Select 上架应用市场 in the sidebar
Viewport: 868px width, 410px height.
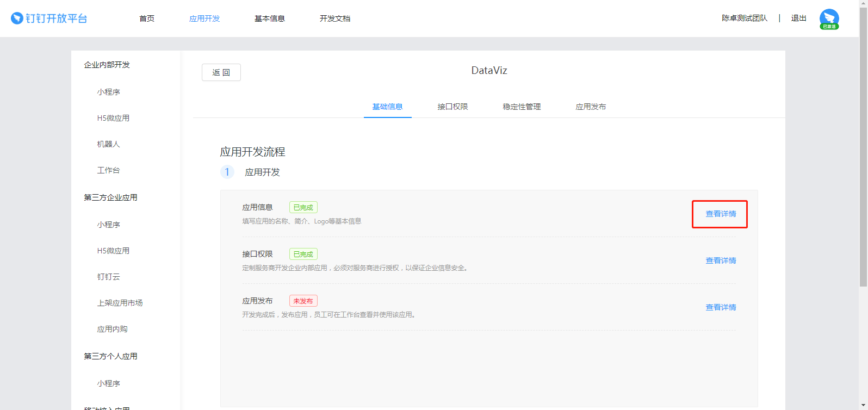click(120, 303)
